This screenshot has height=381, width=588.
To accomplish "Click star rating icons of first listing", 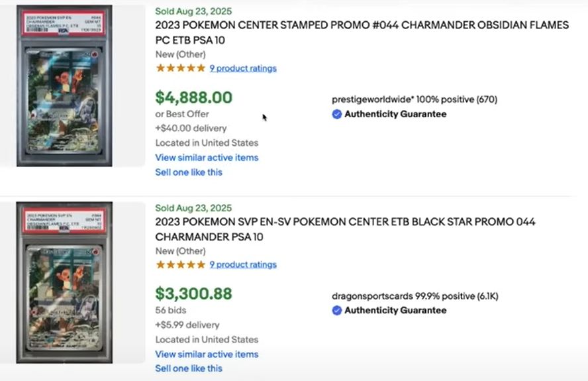I will [180, 68].
